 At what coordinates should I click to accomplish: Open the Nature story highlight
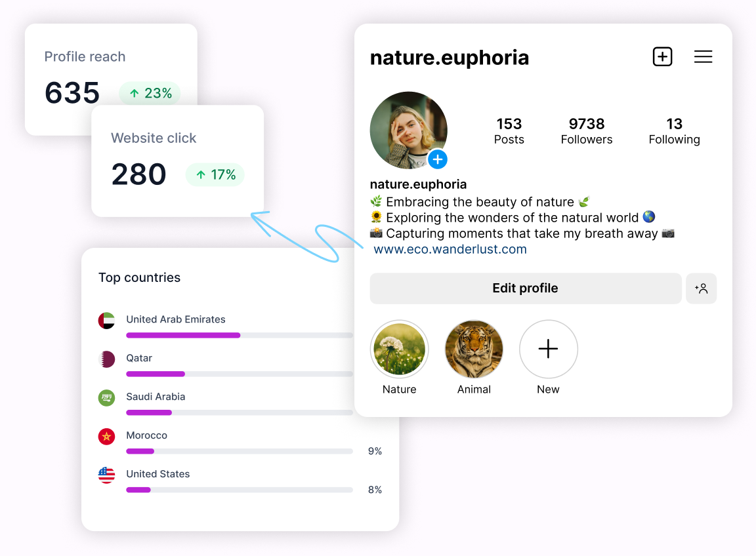pos(399,349)
